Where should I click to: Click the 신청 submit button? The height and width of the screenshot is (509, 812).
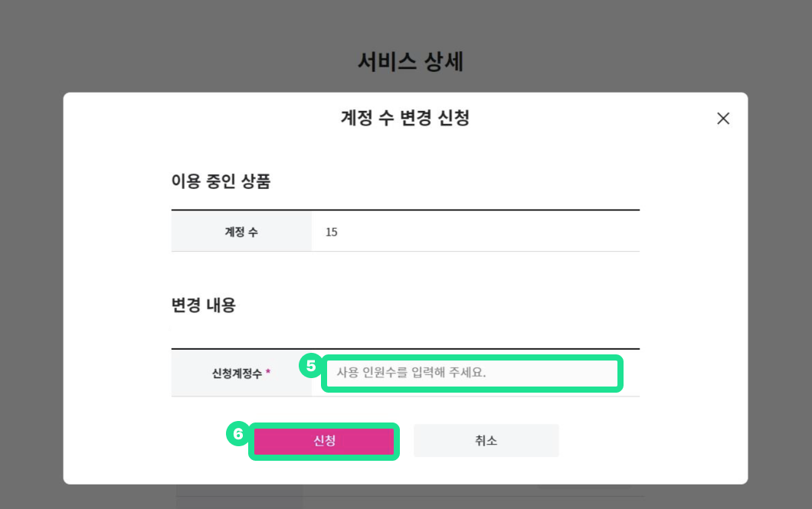point(323,440)
